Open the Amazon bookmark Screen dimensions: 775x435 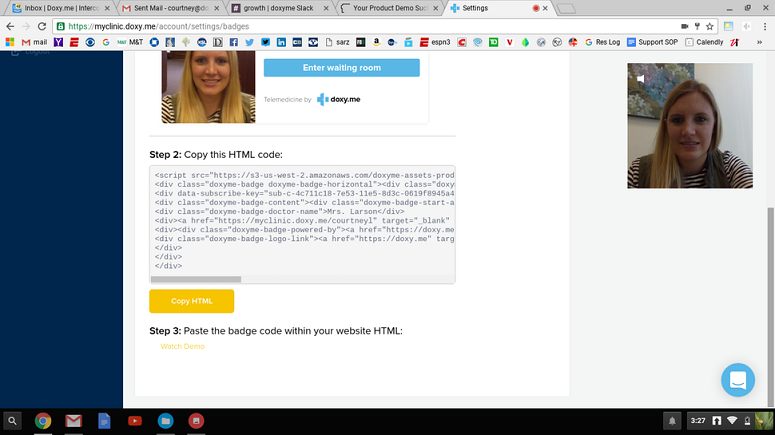click(x=377, y=43)
